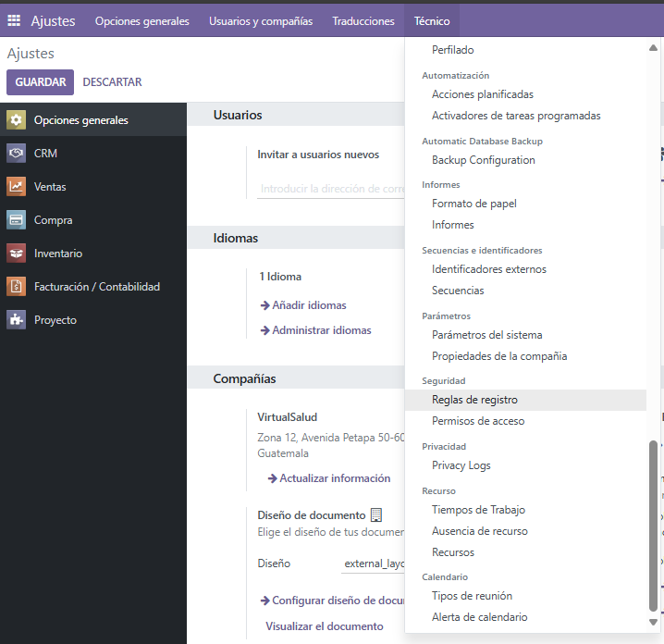Screen dimensions: 664x644
Task: Select Reglas de registro menu entry
Action: pos(474,400)
